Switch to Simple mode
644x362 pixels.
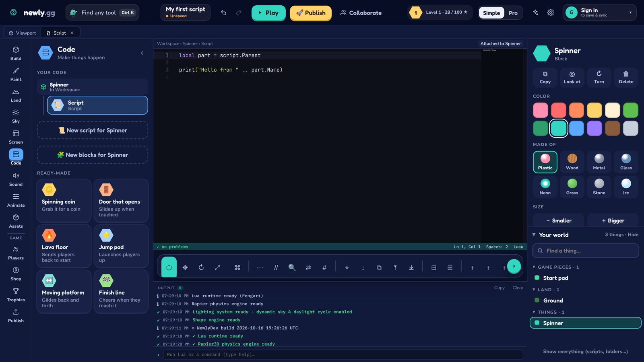click(x=491, y=13)
